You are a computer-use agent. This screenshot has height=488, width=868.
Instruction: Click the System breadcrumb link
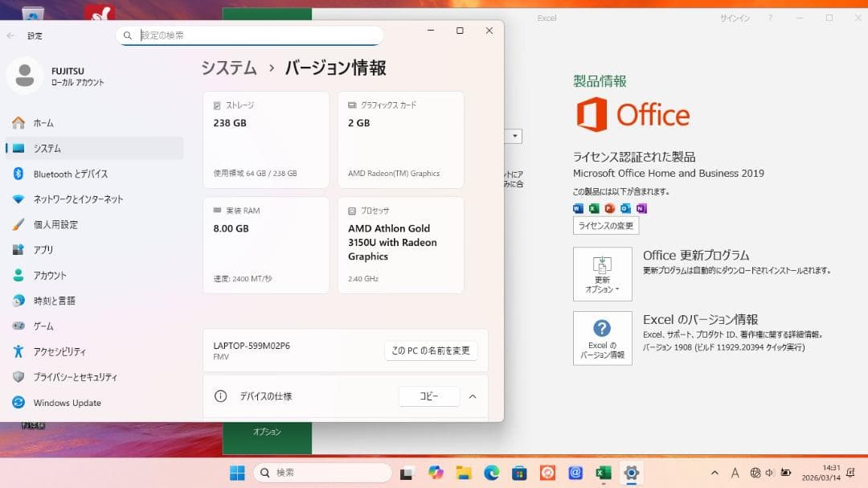(x=229, y=68)
